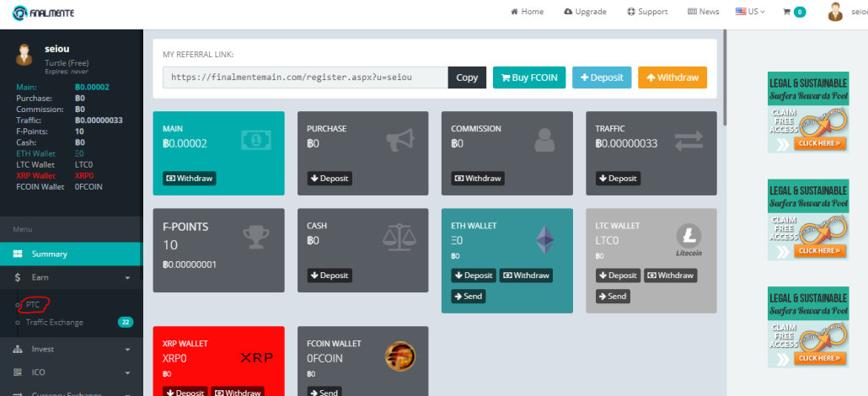The image size is (868, 396).
Task: Click the orange Withdraw button
Action: point(672,78)
